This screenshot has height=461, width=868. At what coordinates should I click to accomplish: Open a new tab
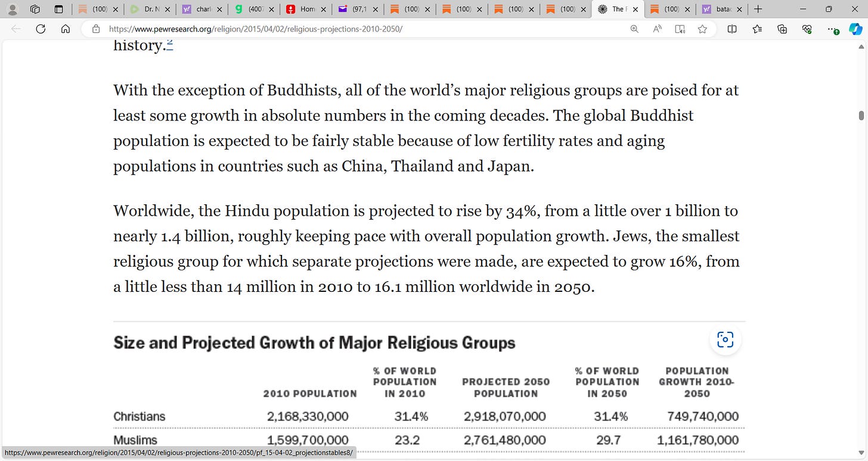(758, 9)
